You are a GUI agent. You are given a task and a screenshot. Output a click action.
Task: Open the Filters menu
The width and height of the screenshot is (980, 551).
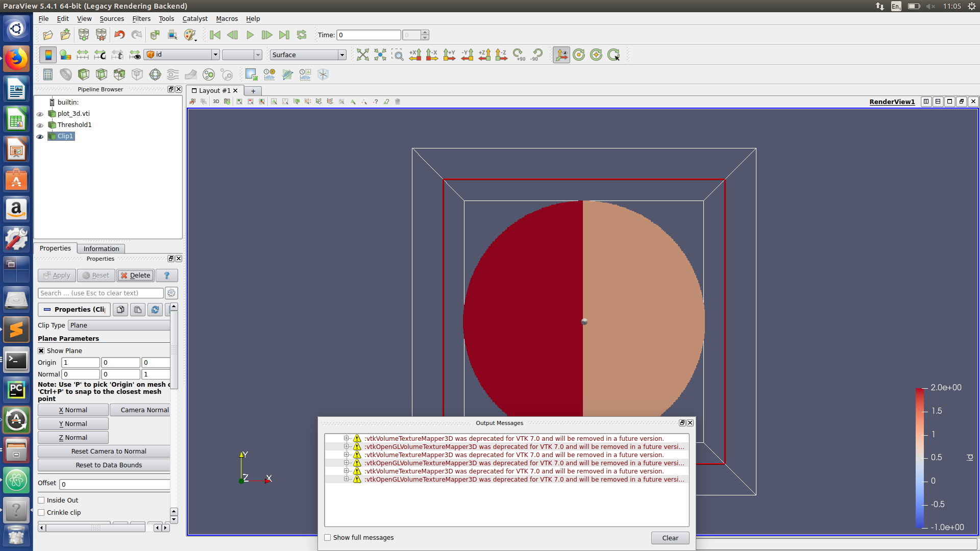(x=141, y=19)
